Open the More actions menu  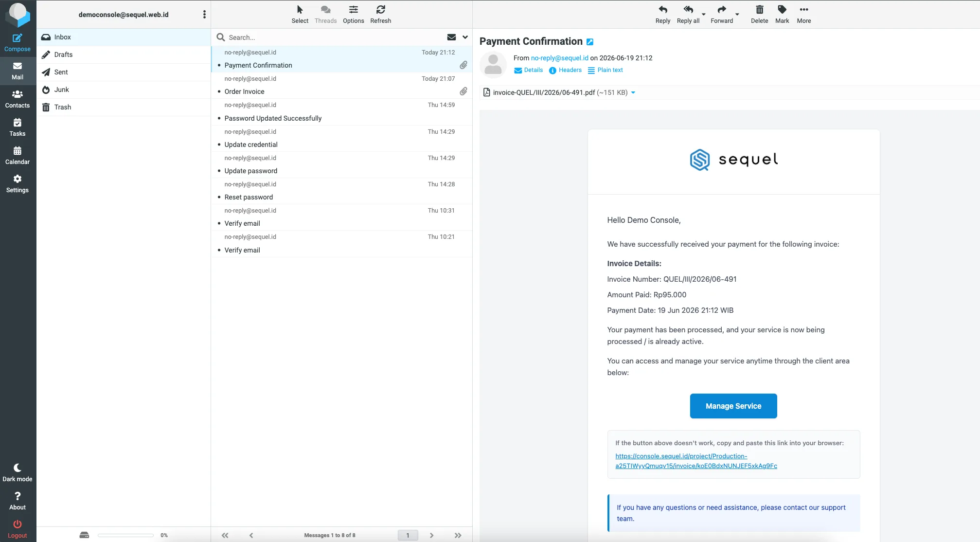pyautogui.click(x=804, y=15)
